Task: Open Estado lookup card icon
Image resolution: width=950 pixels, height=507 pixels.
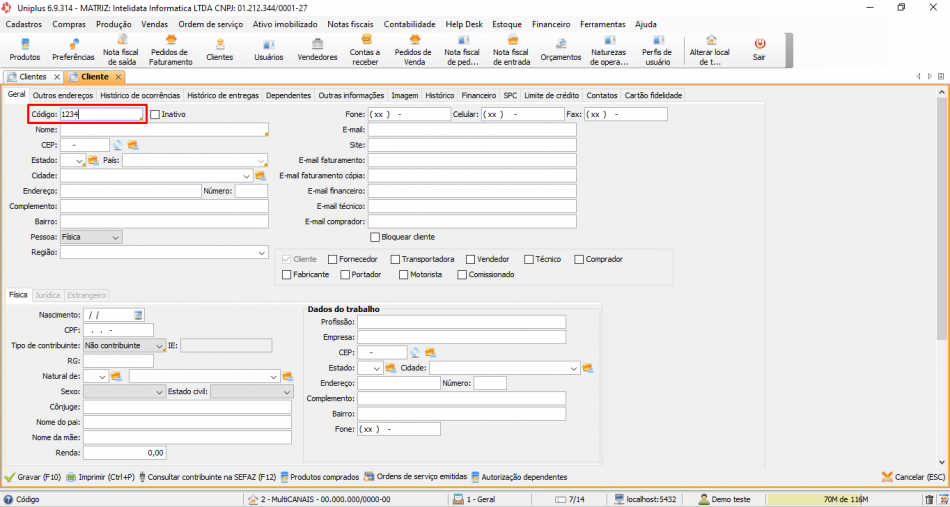Action: click(x=93, y=160)
